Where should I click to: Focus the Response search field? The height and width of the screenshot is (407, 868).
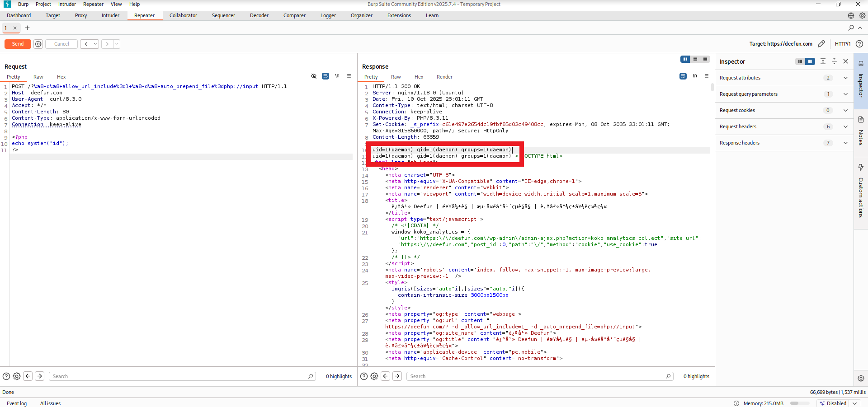point(540,376)
